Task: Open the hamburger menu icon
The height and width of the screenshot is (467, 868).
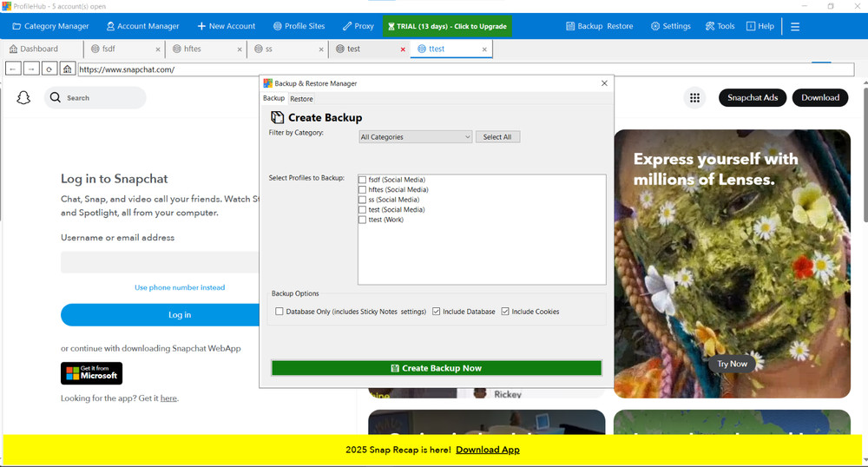Action: tap(795, 27)
